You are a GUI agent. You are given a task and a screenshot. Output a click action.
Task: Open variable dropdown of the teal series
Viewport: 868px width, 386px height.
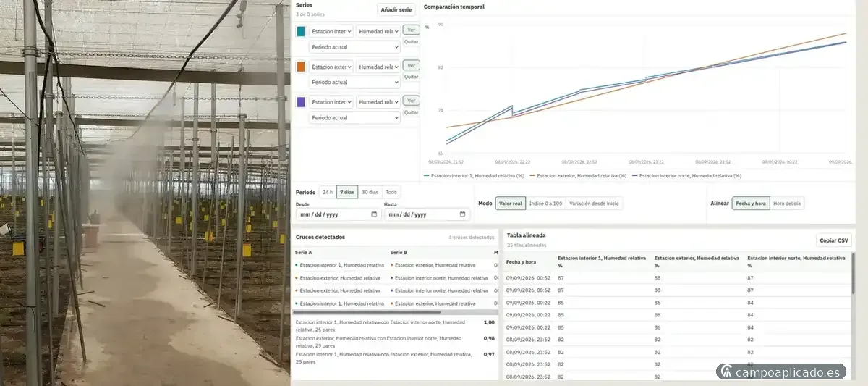pyautogui.click(x=378, y=31)
